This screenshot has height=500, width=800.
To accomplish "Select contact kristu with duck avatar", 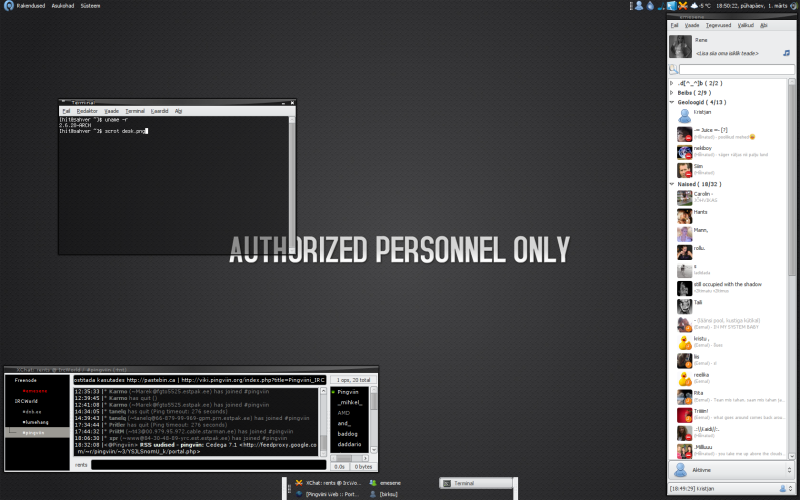I will [728, 342].
